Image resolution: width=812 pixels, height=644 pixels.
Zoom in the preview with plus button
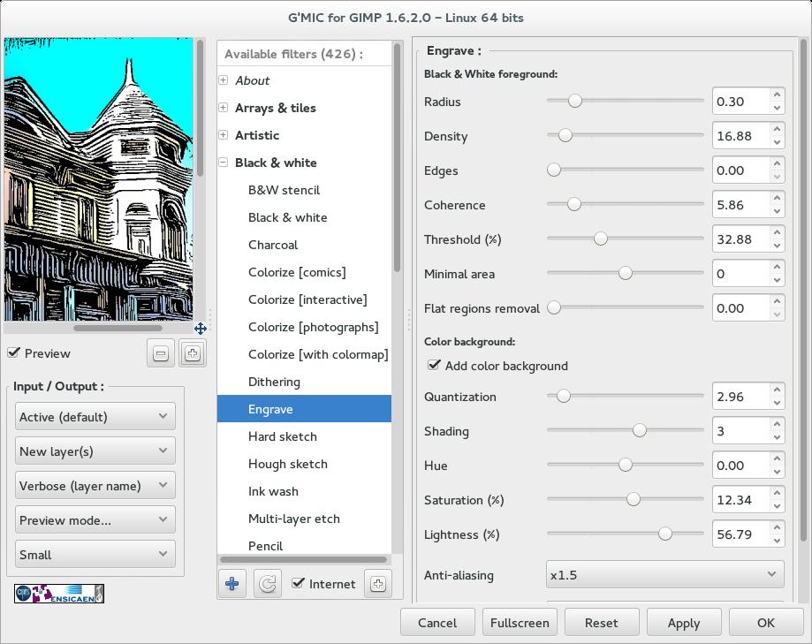point(193,353)
